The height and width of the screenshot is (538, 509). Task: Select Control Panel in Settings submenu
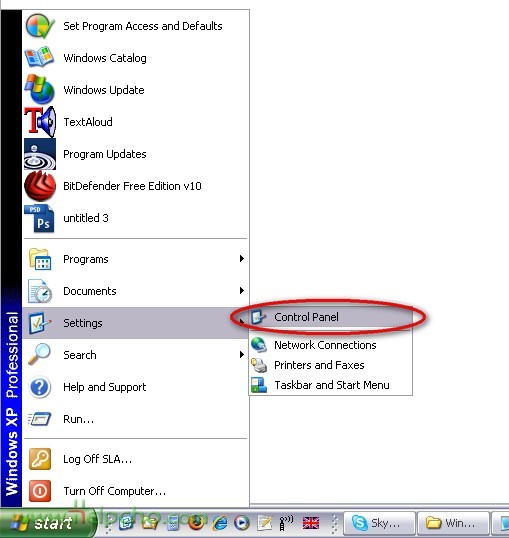[x=331, y=317]
